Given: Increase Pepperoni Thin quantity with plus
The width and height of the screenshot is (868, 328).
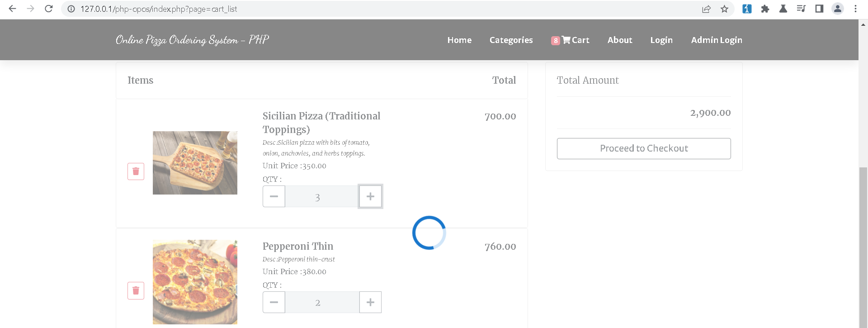Looking at the screenshot, I should pos(370,302).
